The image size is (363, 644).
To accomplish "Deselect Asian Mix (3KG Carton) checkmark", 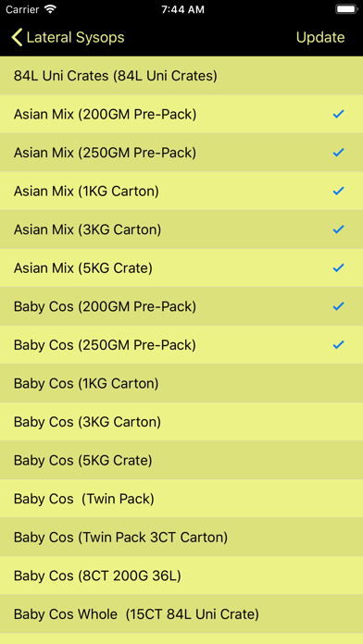I will tap(338, 229).
